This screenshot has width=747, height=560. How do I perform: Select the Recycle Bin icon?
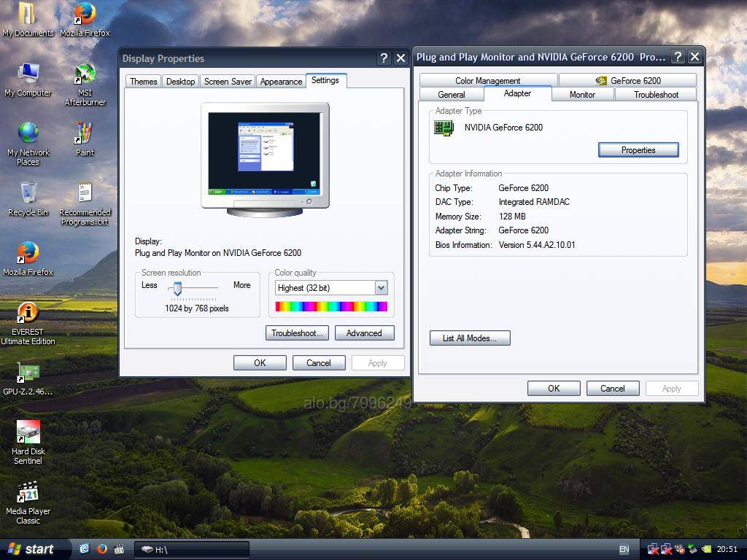click(28, 194)
